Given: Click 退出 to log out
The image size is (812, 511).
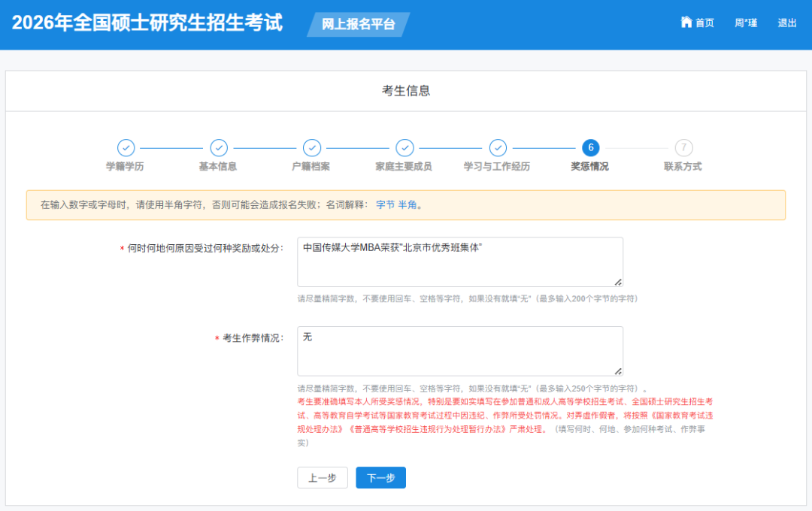Looking at the screenshot, I should pyautogui.click(x=786, y=23).
